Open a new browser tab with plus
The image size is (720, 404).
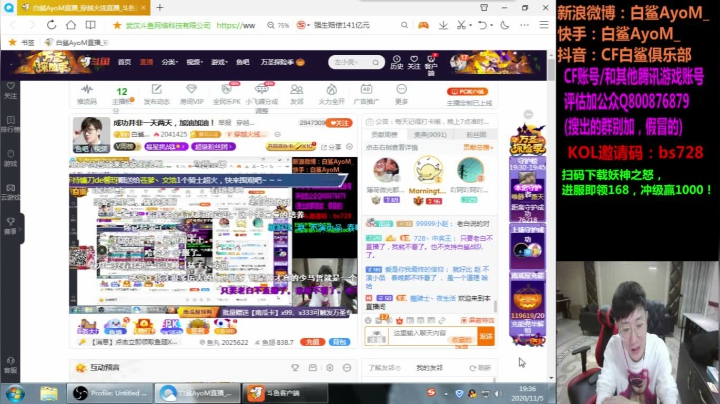(160, 7)
